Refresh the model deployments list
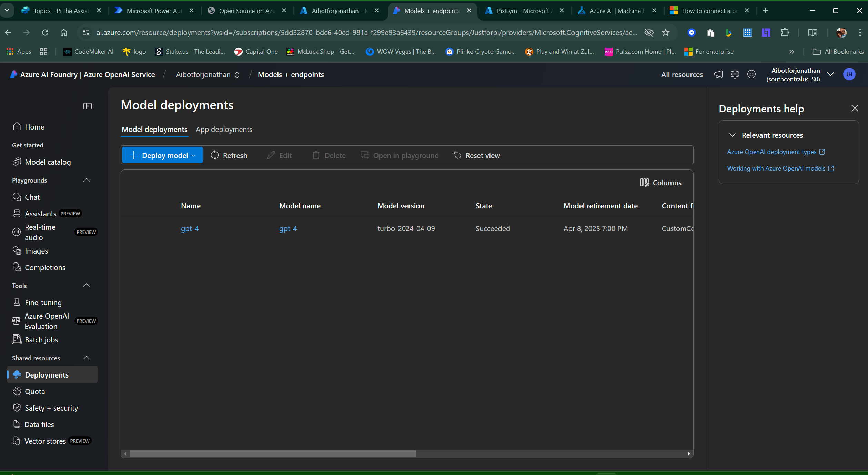Screen dimensions: 868x475 [x=229, y=155]
